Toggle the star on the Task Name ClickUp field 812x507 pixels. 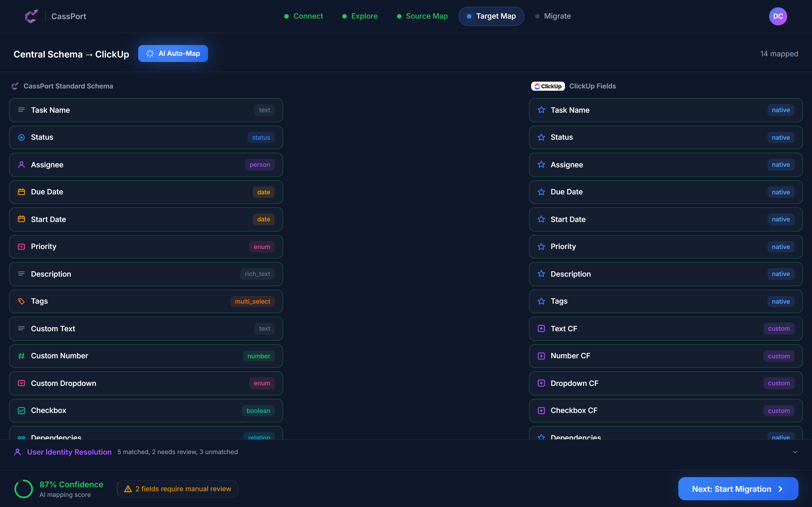tap(541, 110)
